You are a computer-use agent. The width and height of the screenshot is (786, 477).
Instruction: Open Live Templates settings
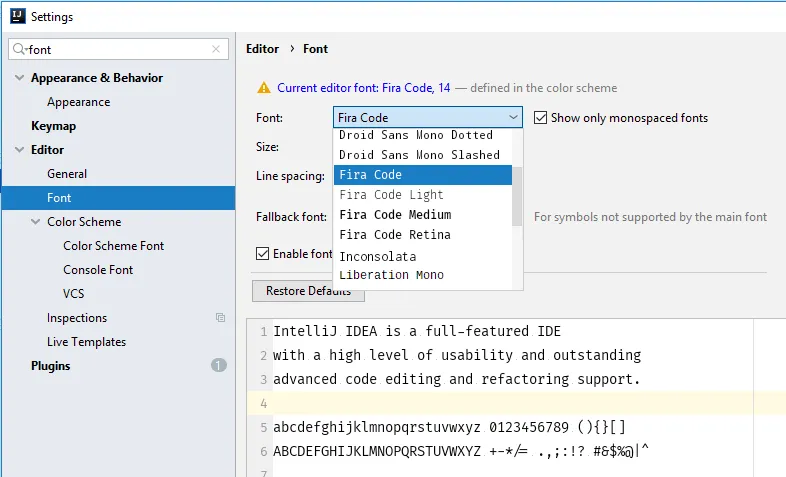point(87,342)
